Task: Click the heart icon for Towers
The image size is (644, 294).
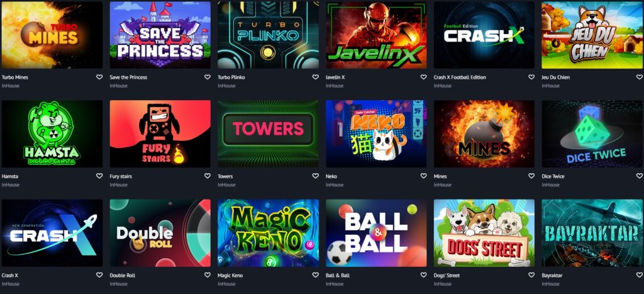Action: click(315, 176)
